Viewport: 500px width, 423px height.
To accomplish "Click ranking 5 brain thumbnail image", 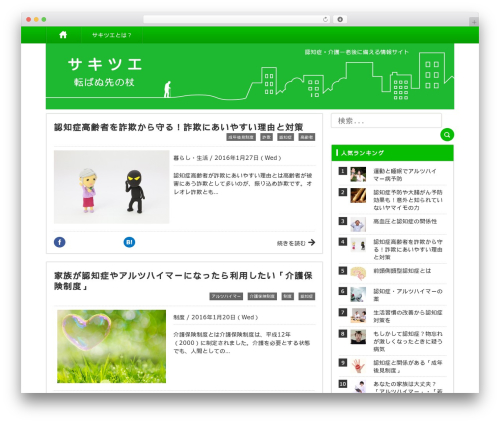I will point(358,274).
